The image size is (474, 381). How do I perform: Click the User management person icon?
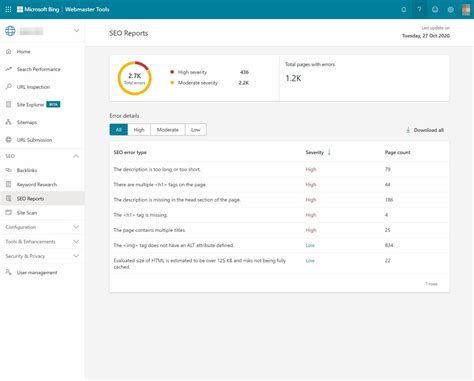pos(9,272)
